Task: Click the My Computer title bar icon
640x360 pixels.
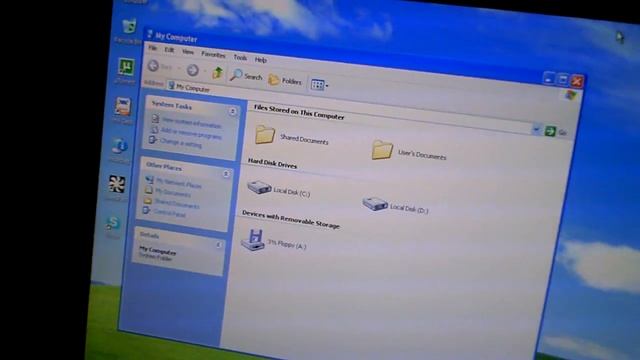Action: click(x=149, y=34)
